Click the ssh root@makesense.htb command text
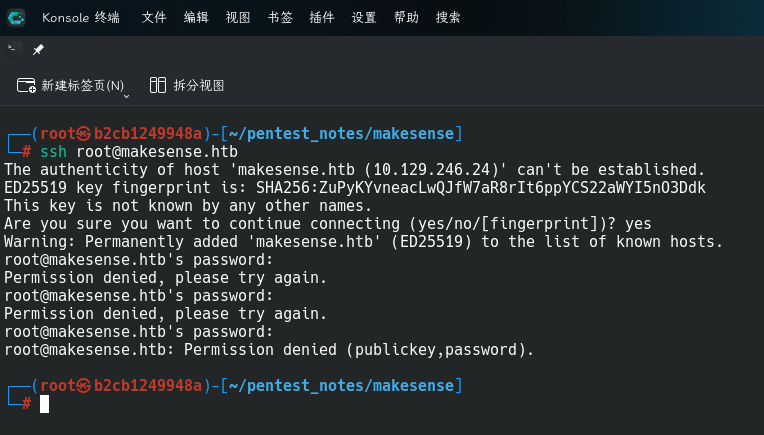The width and height of the screenshot is (764, 435). [139, 152]
